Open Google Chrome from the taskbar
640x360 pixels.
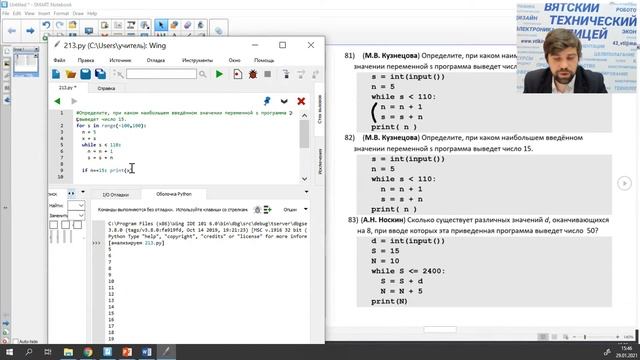(x=88, y=352)
